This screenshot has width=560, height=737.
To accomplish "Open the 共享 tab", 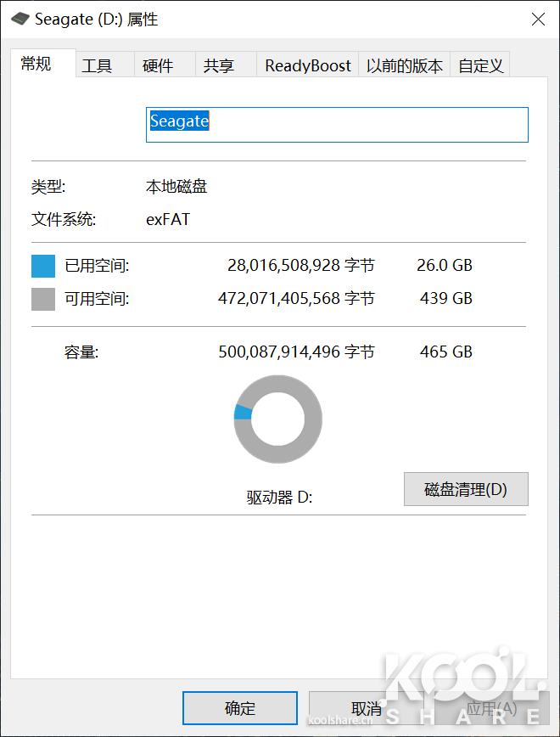I will tap(226, 65).
